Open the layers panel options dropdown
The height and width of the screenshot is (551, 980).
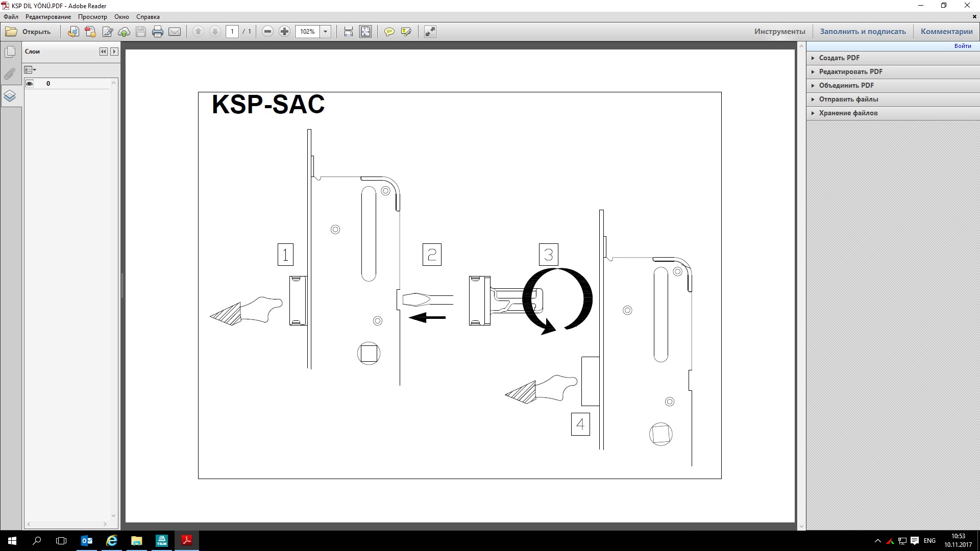[31, 70]
